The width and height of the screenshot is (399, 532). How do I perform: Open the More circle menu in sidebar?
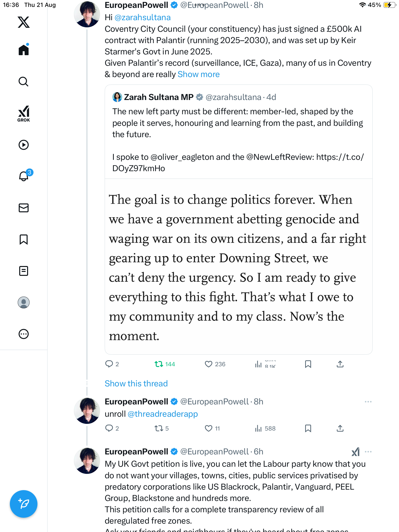pos(24,334)
